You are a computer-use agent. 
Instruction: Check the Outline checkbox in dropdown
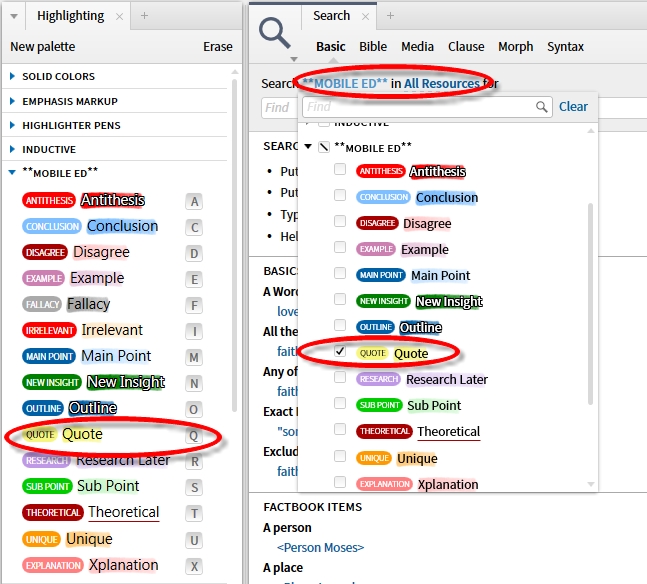340,325
